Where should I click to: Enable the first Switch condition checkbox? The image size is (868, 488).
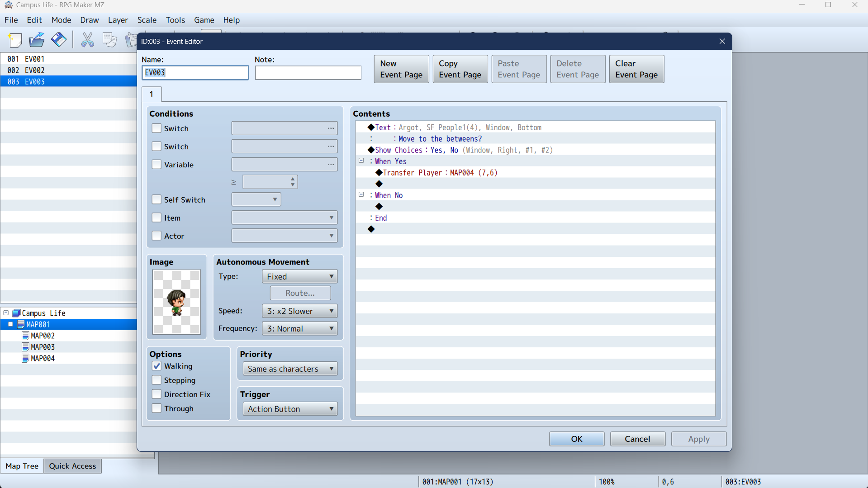(157, 128)
